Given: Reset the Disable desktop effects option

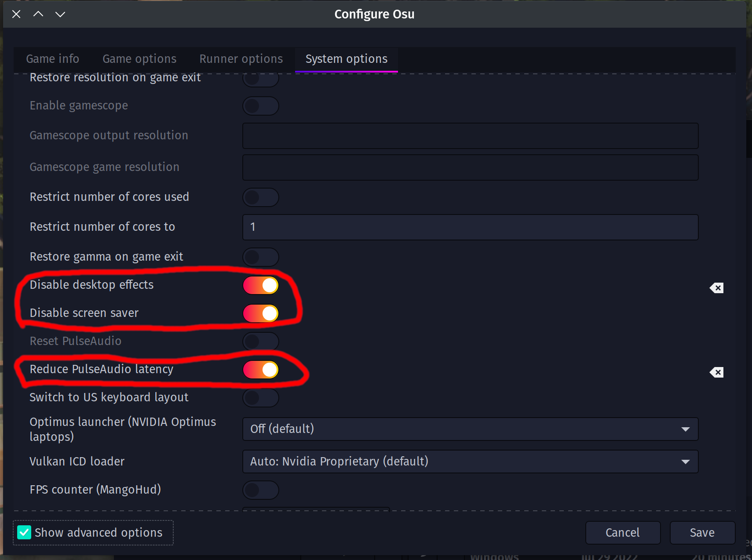Looking at the screenshot, I should tap(716, 288).
